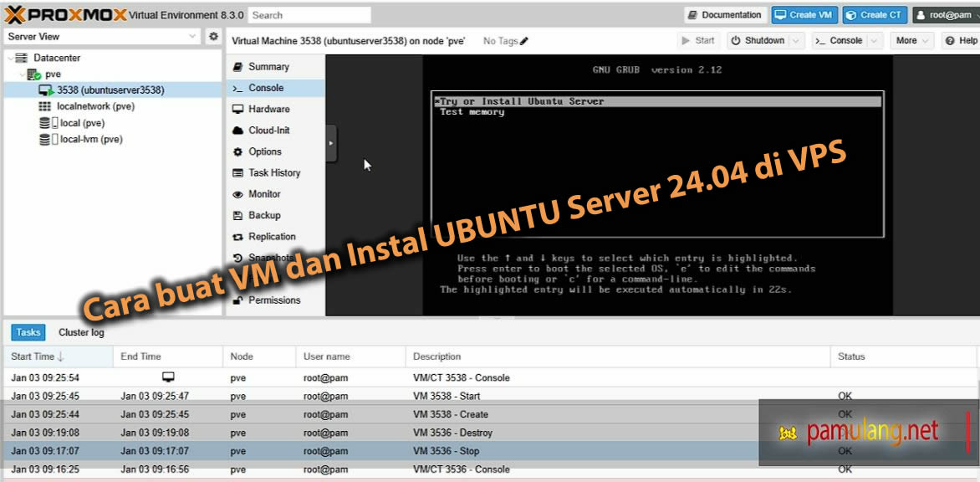Click the "Test memory" GRUB entry
The height and width of the screenshot is (482, 980).
pyautogui.click(x=472, y=112)
